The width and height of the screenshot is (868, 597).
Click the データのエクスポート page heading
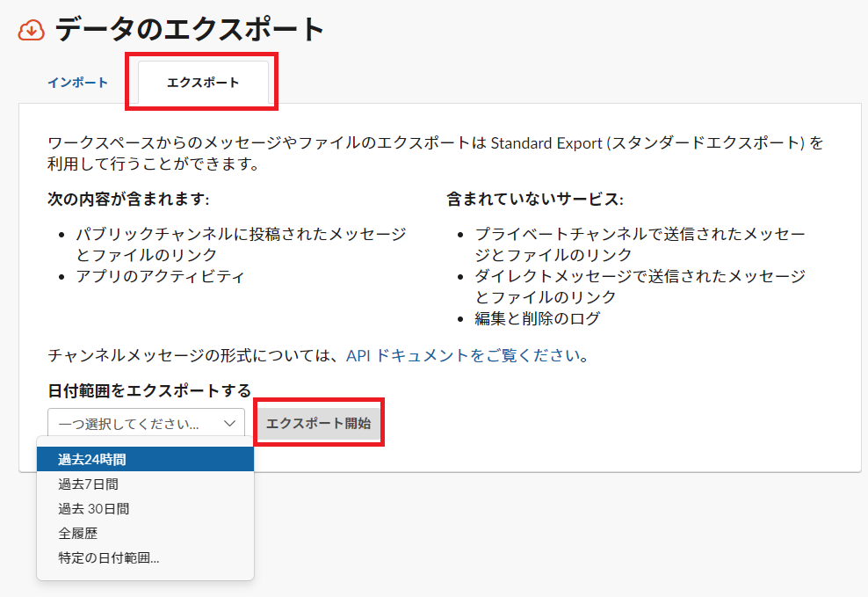[x=190, y=30]
